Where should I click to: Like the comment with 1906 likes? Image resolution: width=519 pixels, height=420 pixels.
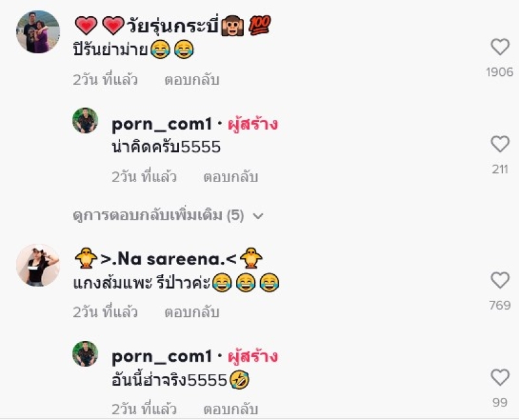click(x=500, y=47)
